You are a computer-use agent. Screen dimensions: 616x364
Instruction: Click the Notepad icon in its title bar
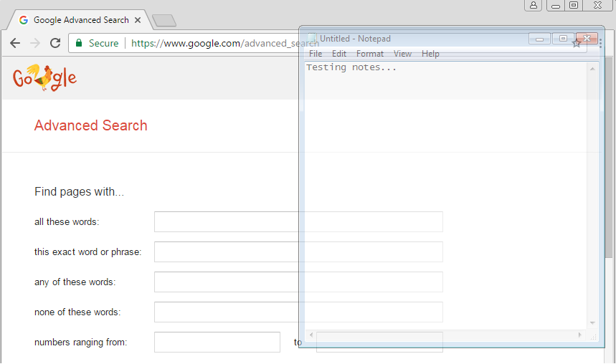click(x=311, y=39)
